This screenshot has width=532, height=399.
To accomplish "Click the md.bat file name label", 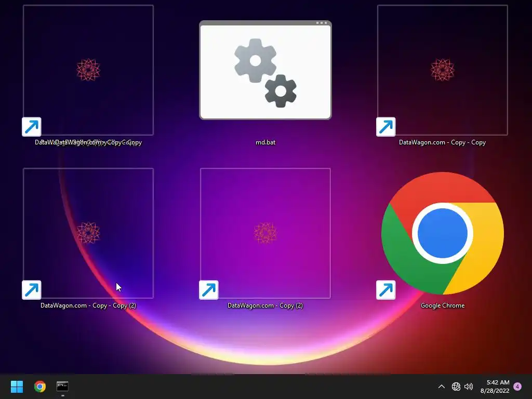I will (x=265, y=142).
